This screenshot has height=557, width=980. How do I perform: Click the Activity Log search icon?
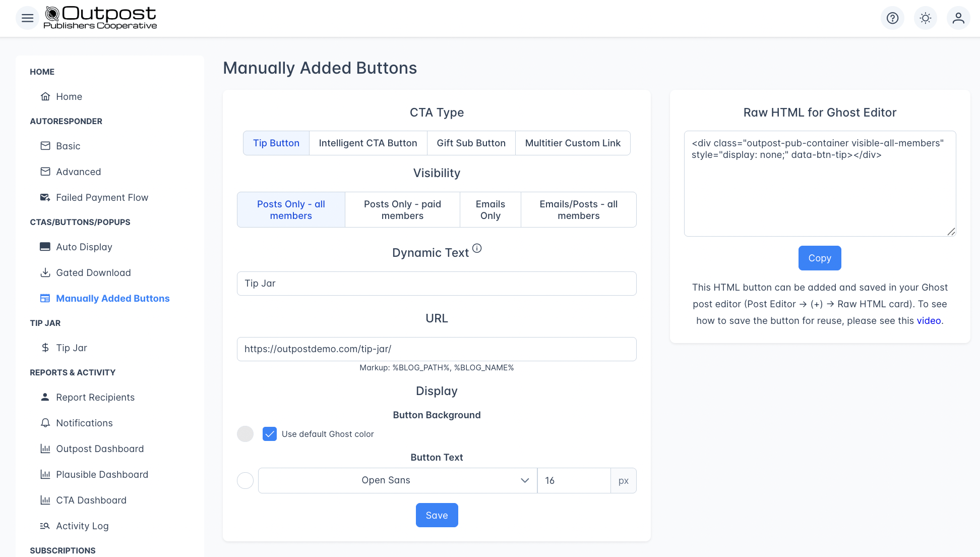coord(45,526)
